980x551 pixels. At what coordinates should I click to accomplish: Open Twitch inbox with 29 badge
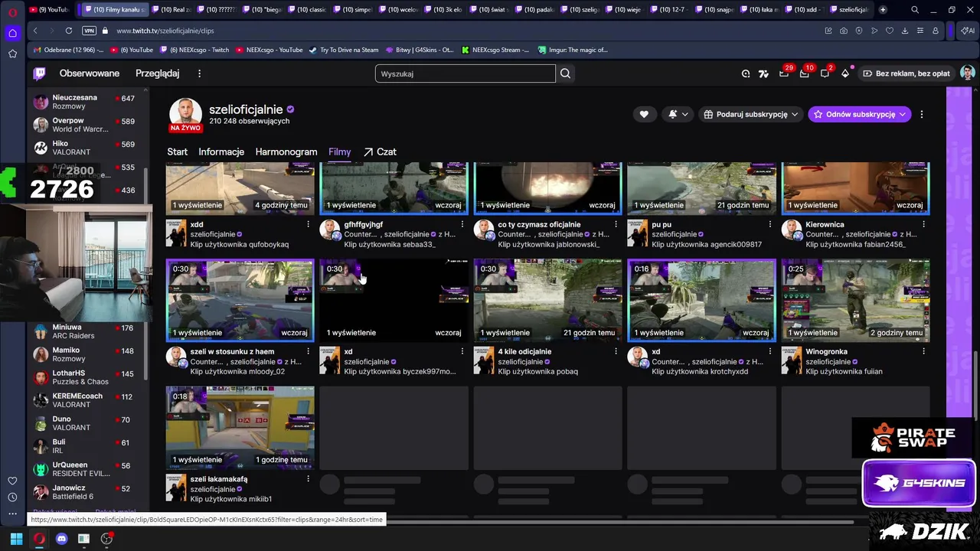pos(784,73)
